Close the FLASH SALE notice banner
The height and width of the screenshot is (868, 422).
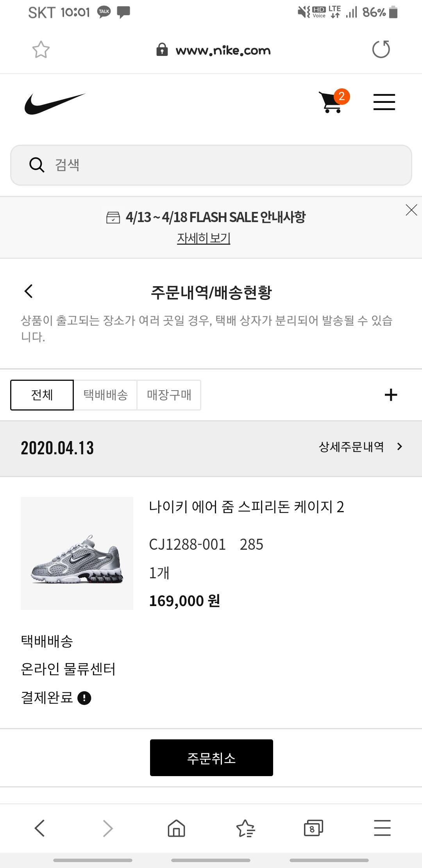tap(411, 210)
